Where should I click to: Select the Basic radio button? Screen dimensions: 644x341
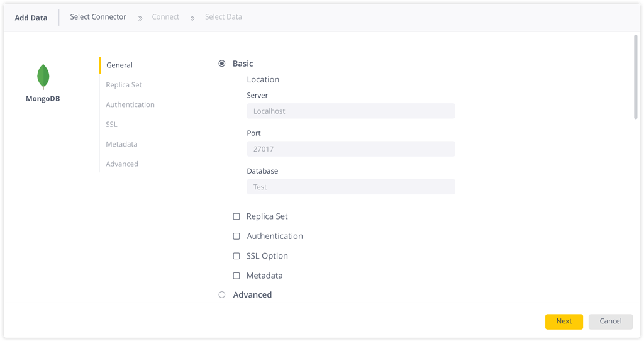click(x=222, y=64)
